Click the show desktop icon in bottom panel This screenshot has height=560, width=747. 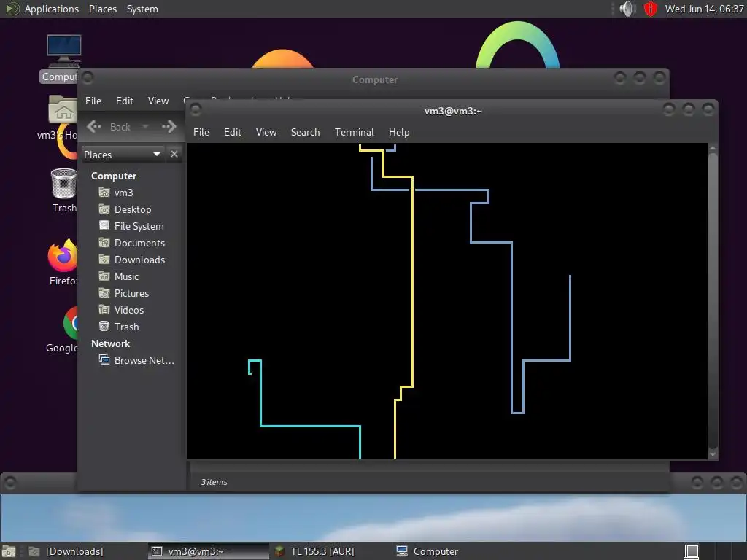click(9, 551)
